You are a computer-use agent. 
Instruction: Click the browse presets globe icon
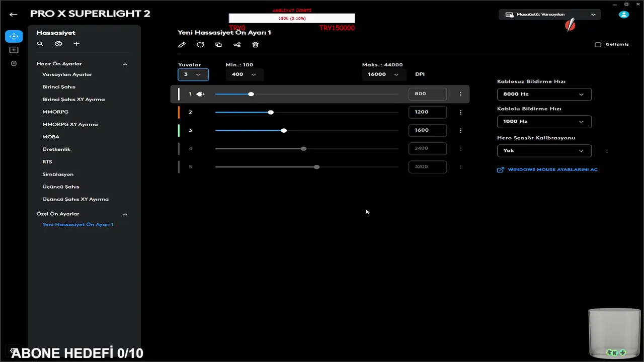pyautogui.click(x=58, y=44)
